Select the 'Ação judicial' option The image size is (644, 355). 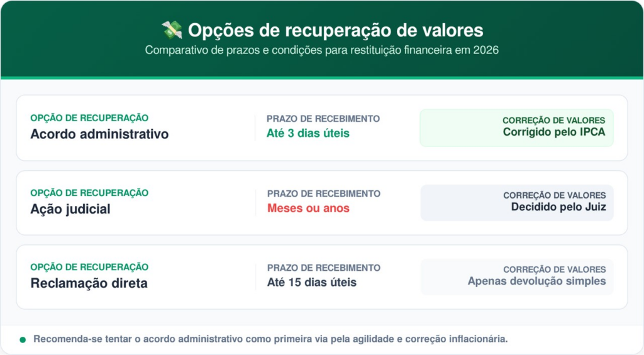coord(70,209)
